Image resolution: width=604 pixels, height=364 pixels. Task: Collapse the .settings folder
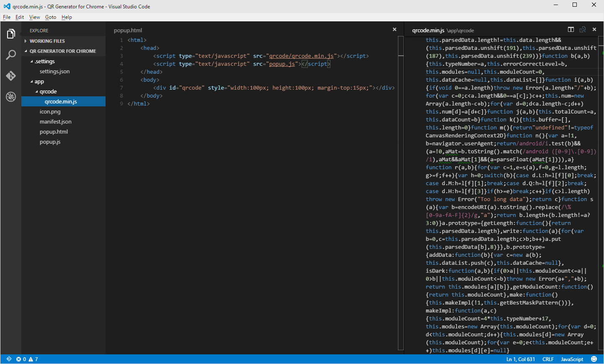(x=63, y=61)
